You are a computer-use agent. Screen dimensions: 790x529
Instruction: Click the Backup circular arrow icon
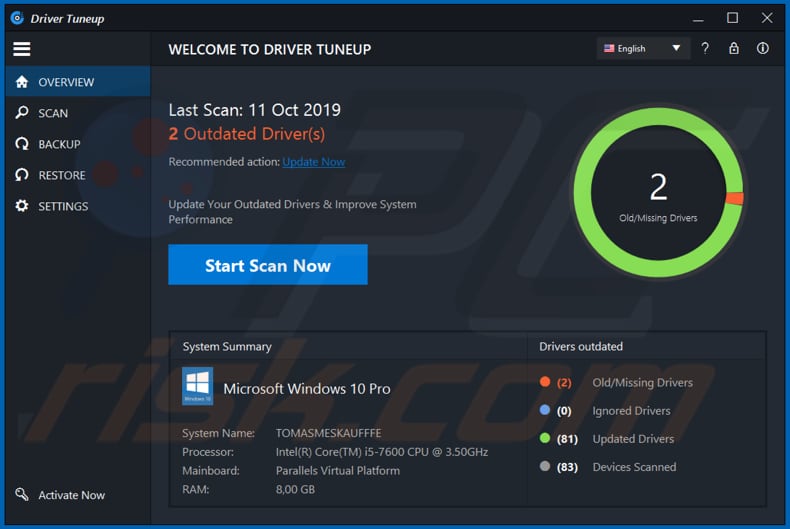click(22, 144)
